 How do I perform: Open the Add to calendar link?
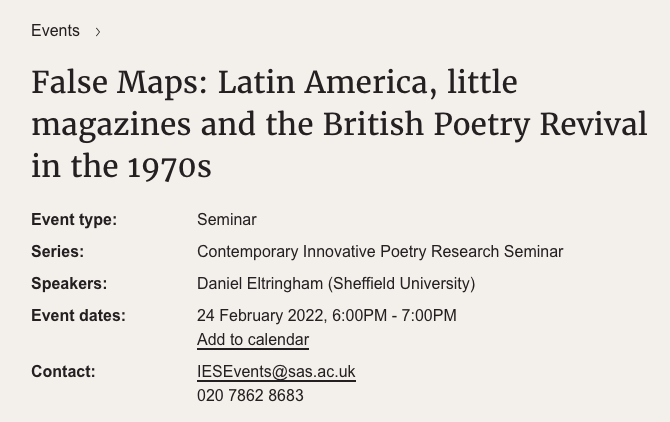click(253, 340)
